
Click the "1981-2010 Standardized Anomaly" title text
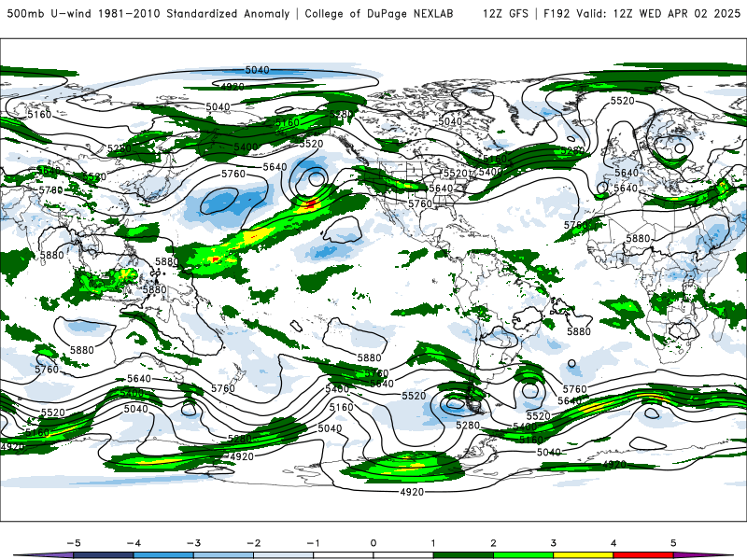coord(194,13)
